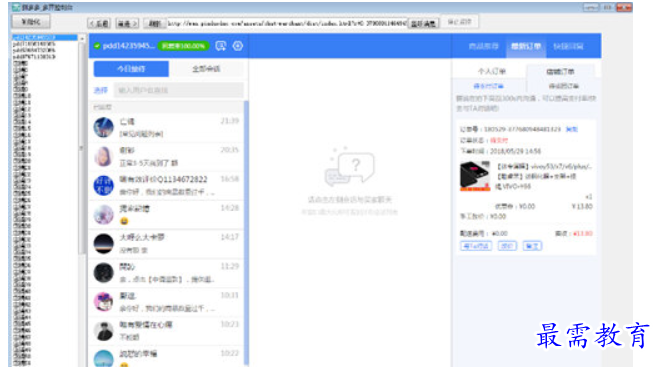
Task: Click the avatar of the 10:22 conversation
Action: 103,358
